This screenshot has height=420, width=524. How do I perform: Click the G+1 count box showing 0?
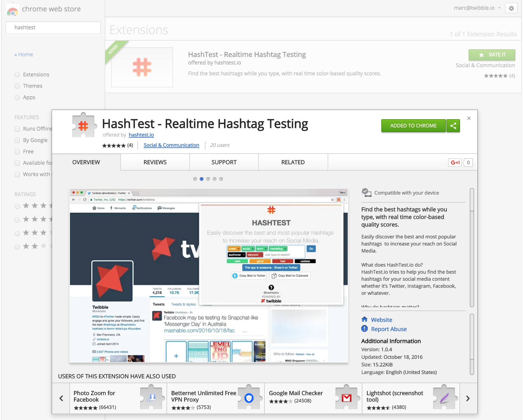click(468, 163)
